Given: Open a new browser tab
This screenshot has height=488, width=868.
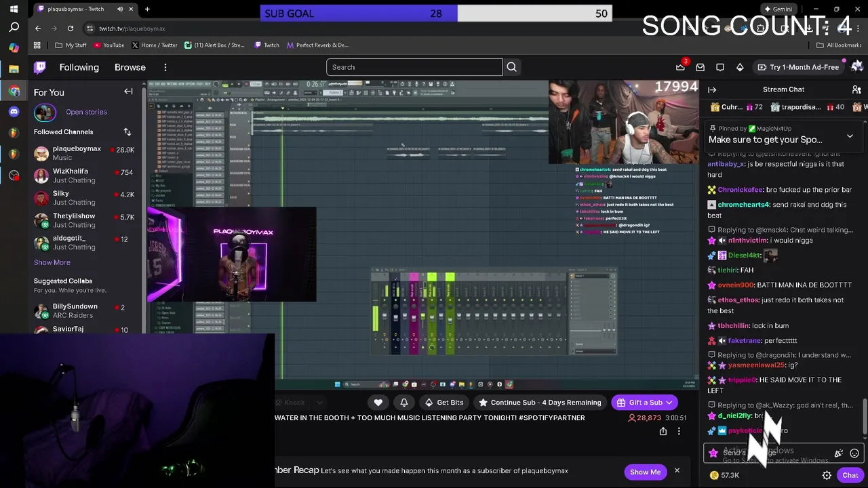Looking at the screenshot, I should [147, 9].
